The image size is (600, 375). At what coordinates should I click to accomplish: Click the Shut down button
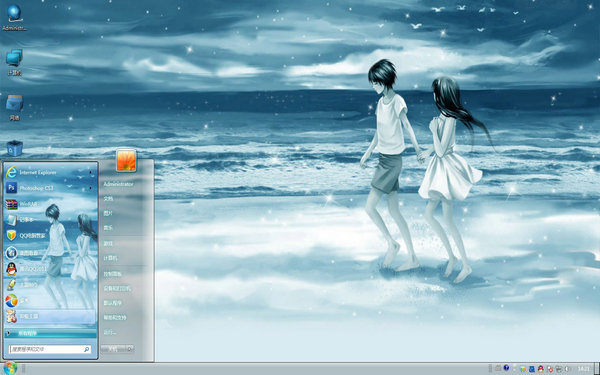point(114,349)
